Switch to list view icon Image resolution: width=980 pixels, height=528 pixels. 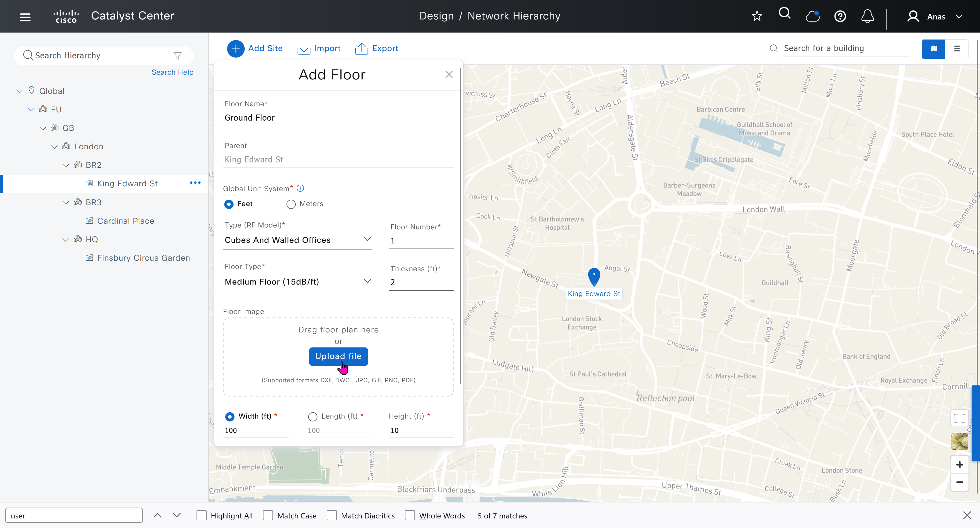tap(957, 49)
